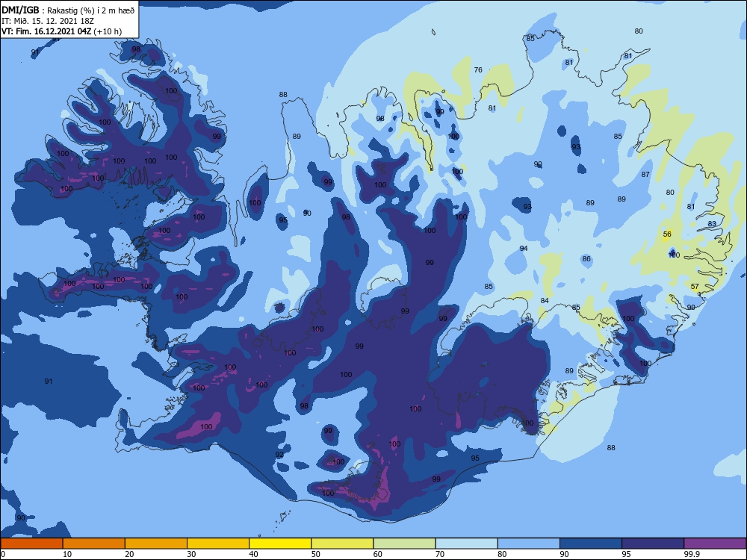The width and height of the screenshot is (747, 560).
Task: Click the title text 'DMI/IGB : Rakastig (%) í 2 m hæð'
Action: click(x=68, y=10)
